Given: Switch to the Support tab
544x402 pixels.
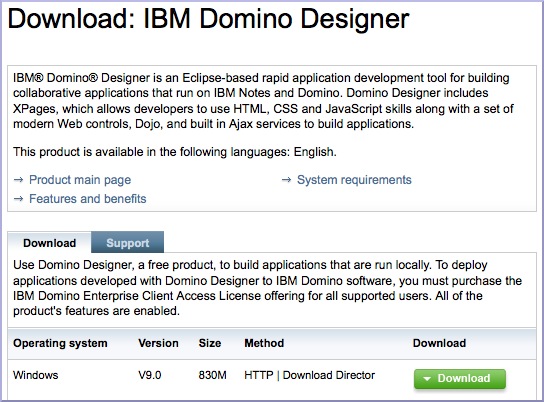Looking at the screenshot, I should pyautogui.click(x=128, y=242).
